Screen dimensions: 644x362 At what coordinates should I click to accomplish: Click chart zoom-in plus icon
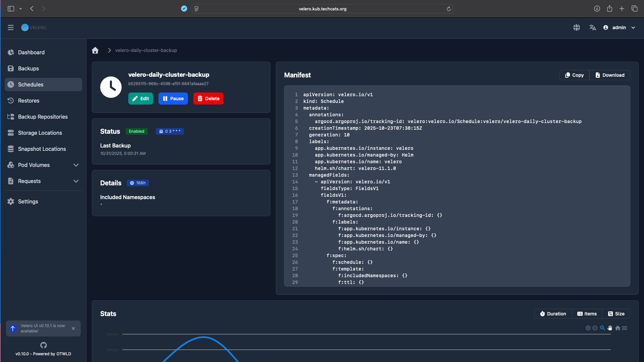[x=588, y=328]
